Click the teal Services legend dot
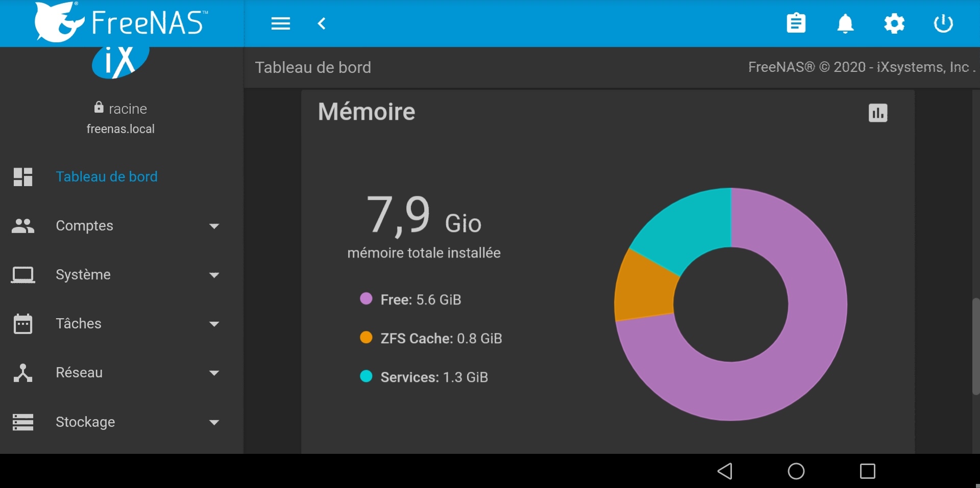 [366, 376]
